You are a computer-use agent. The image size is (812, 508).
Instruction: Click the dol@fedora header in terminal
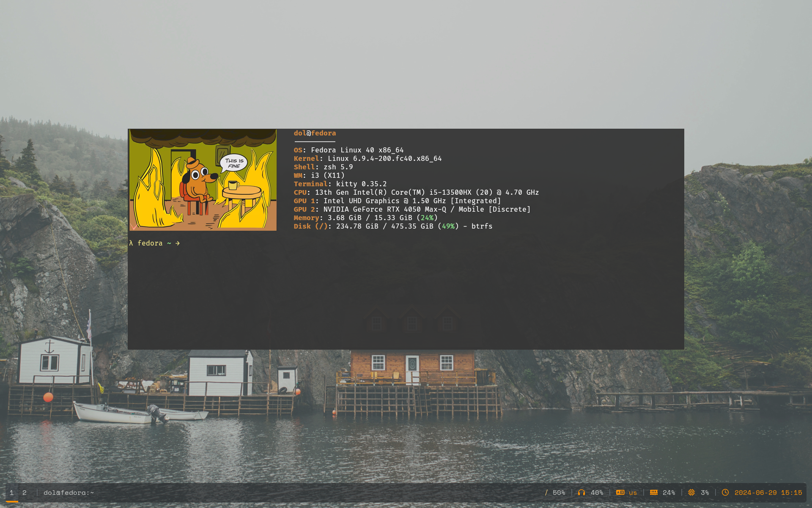(315, 133)
